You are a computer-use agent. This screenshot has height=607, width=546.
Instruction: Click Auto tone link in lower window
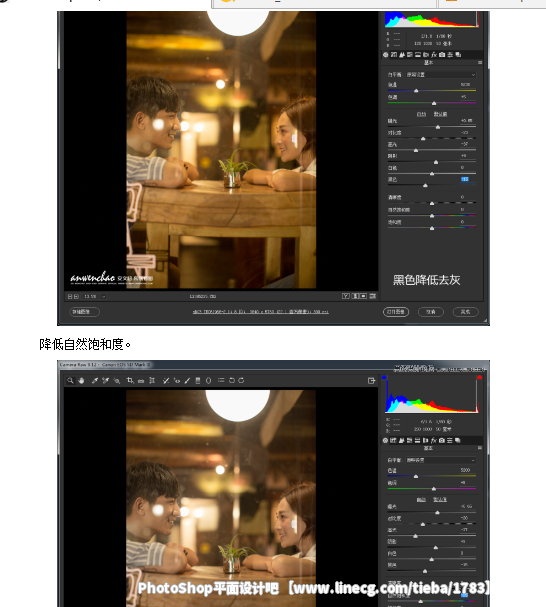pos(421,500)
